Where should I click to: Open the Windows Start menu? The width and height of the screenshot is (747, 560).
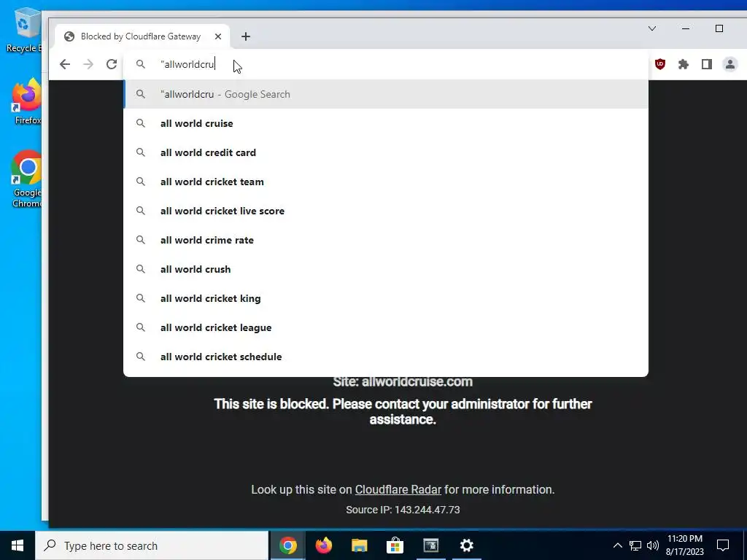18,545
